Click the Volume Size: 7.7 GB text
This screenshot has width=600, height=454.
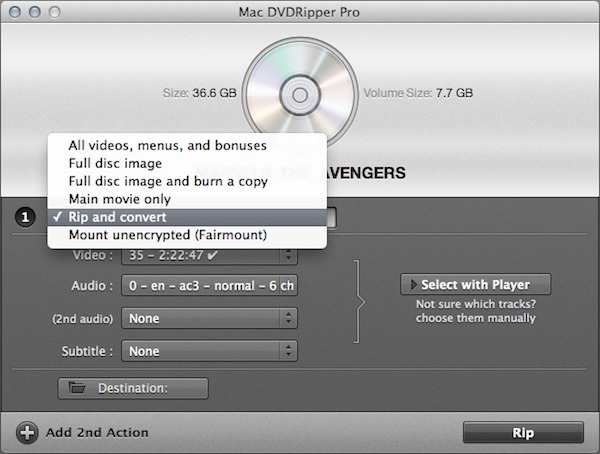(418, 93)
